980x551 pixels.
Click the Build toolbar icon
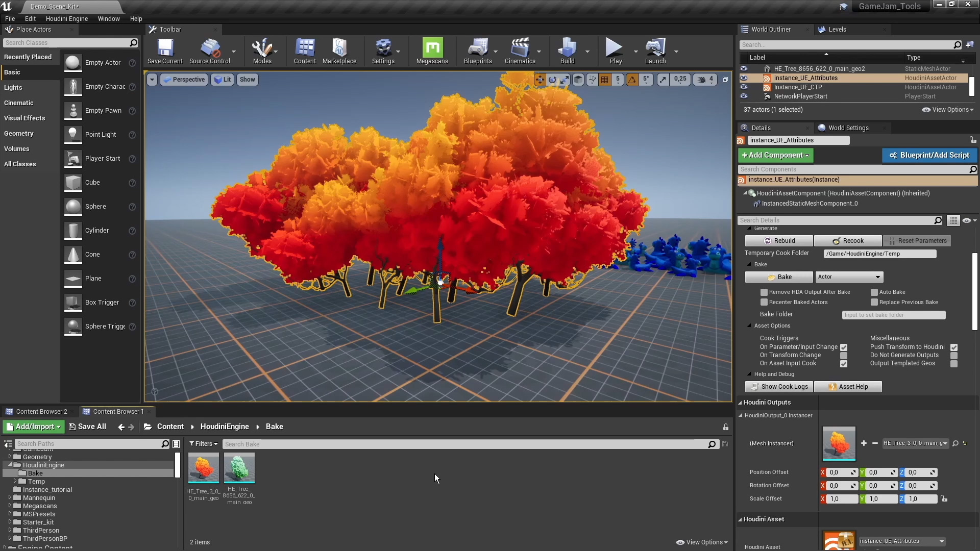[x=568, y=51]
